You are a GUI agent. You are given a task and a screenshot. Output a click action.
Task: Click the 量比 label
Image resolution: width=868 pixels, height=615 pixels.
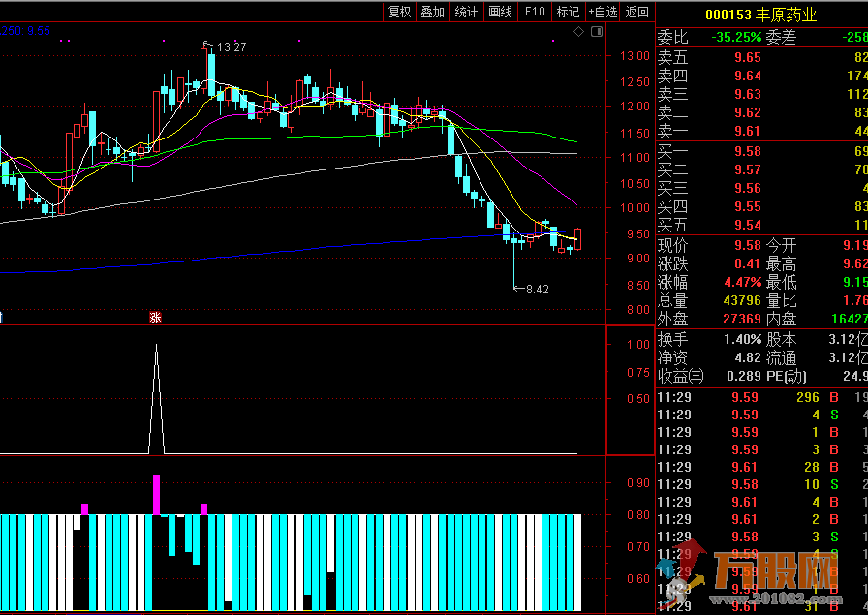[x=782, y=300]
